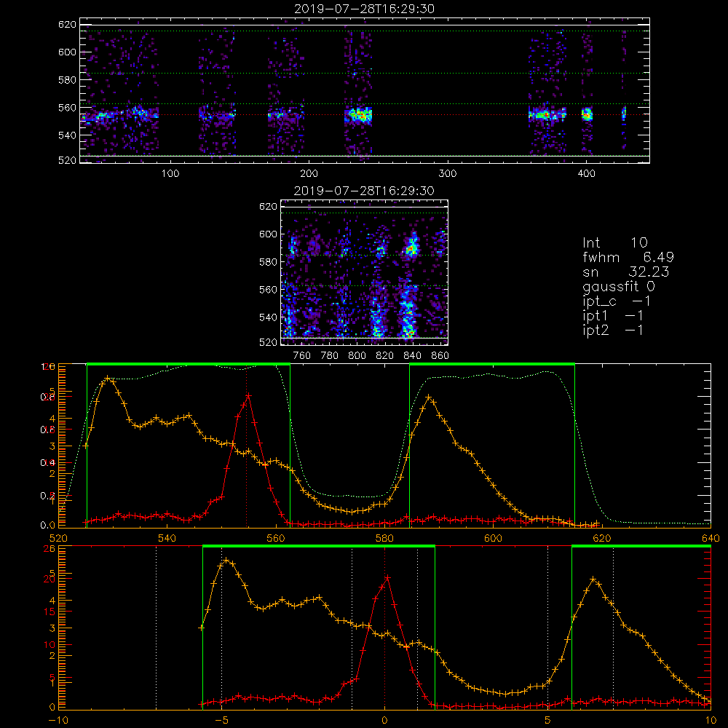Click x-axis label 300 on top plot
This screenshot has height=728, width=728.
click(448, 174)
